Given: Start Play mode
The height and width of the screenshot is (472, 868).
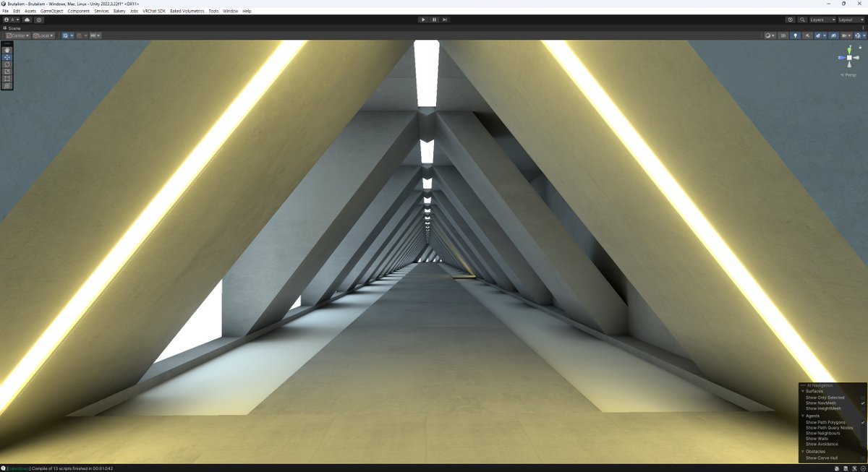Looking at the screenshot, I should (x=423, y=20).
